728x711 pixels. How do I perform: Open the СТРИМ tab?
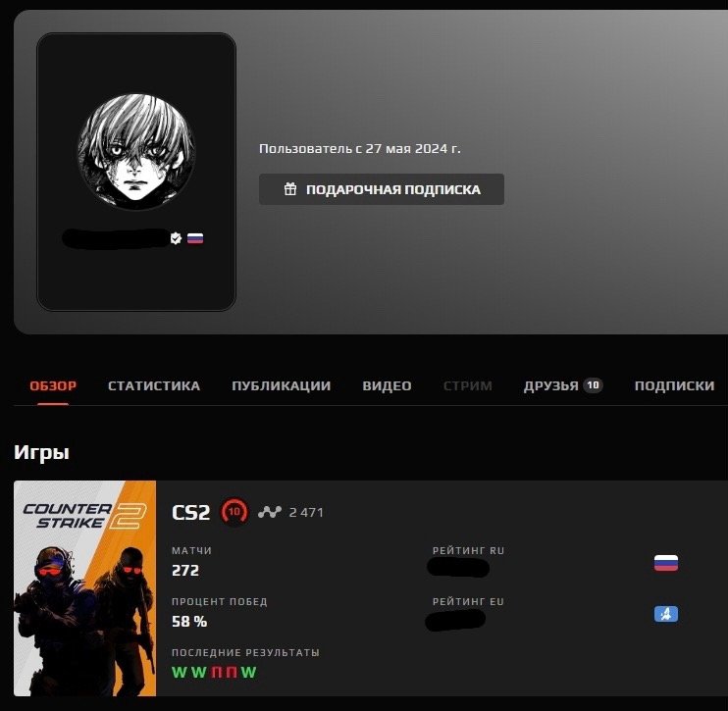pyautogui.click(x=468, y=385)
